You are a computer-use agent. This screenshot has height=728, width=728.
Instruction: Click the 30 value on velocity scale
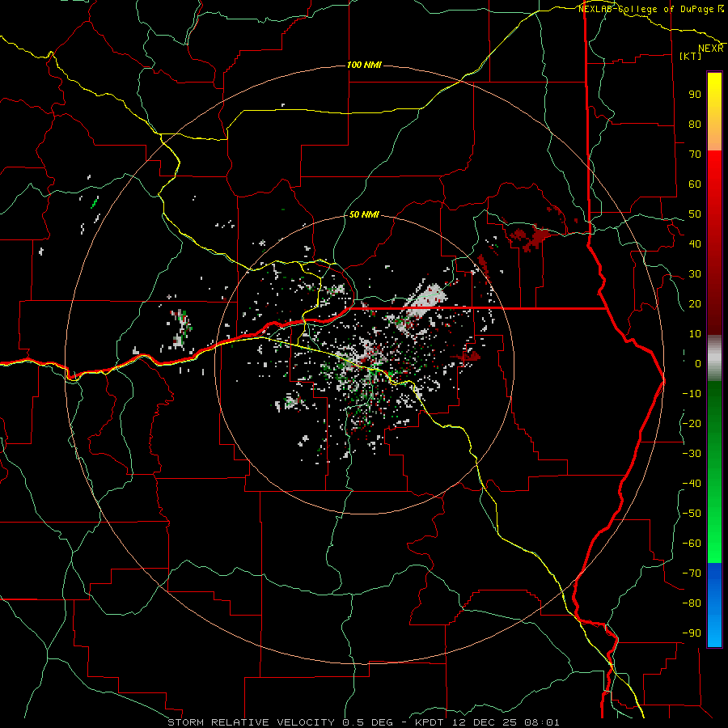695,274
